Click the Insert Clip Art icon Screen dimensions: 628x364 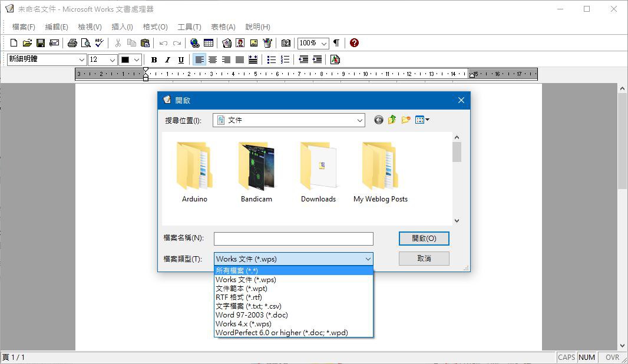click(240, 43)
